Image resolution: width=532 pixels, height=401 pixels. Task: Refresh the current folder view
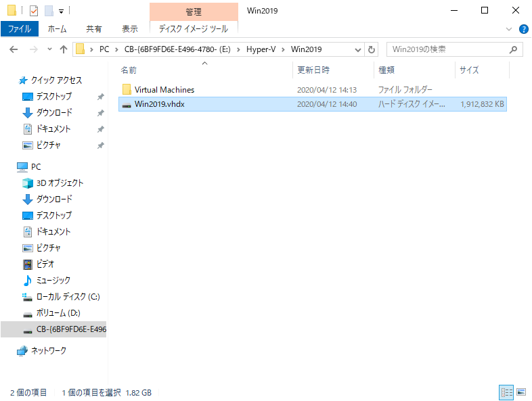pyautogui.click(x=372, y=50)
